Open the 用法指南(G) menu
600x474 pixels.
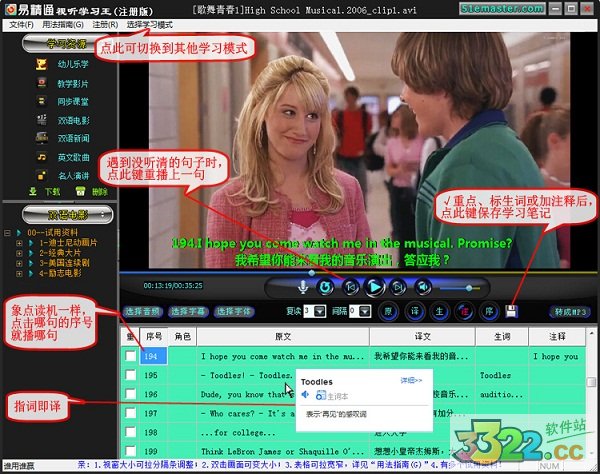[63, 25]
